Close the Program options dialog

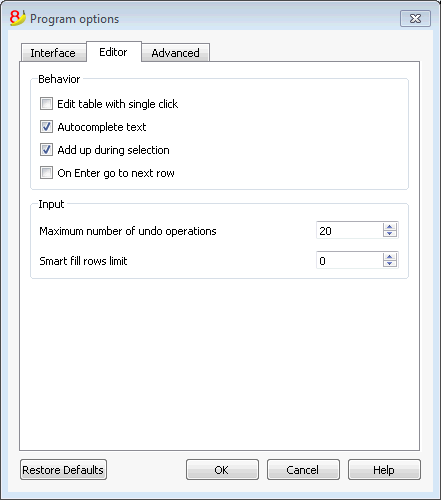(415, 19)
